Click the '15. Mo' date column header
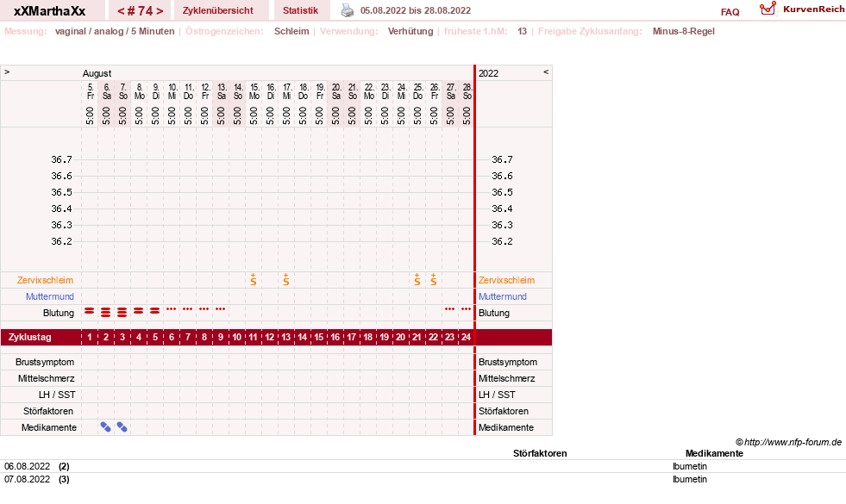 254,91
